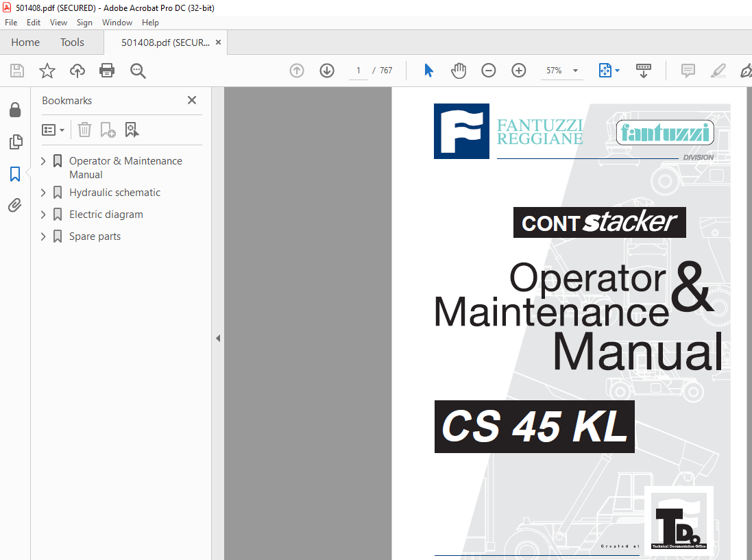Click the CS 45 KL title on page

coord(534,427)
